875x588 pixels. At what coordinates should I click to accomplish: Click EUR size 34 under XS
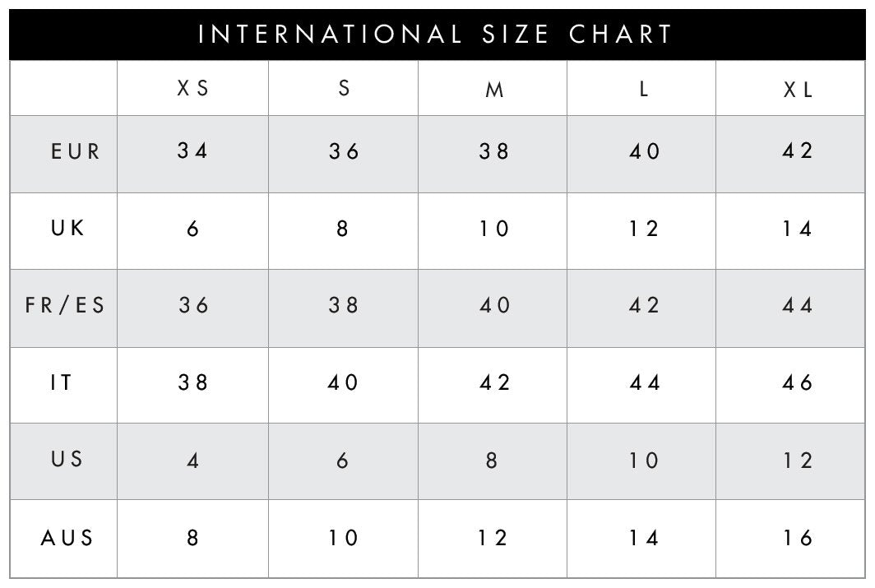193,151
